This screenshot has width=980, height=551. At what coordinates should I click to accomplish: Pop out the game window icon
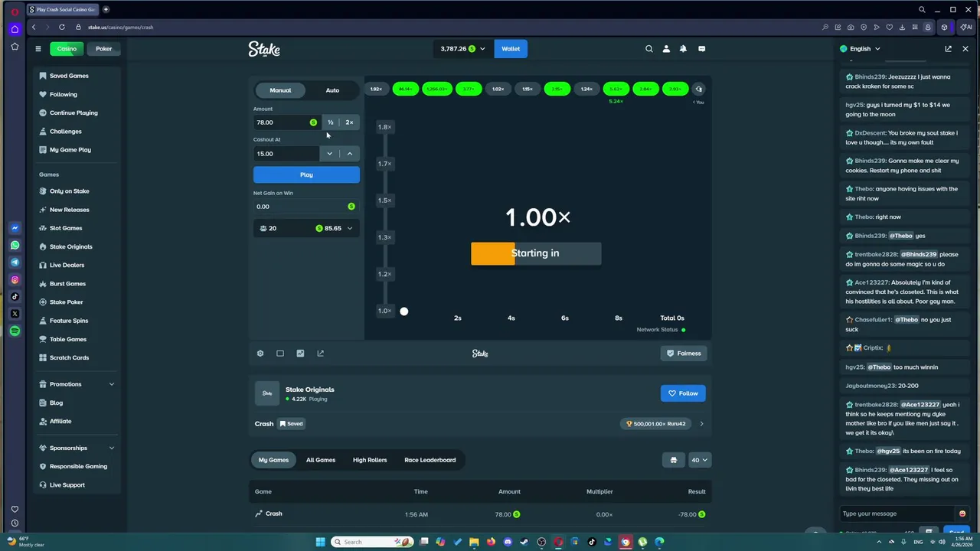click(320, 354)
